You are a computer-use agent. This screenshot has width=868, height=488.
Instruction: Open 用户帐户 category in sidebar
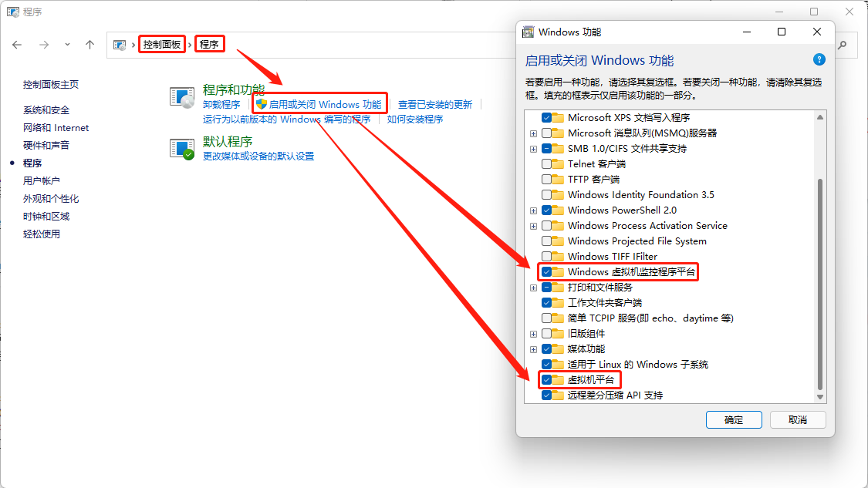point(42,181)
